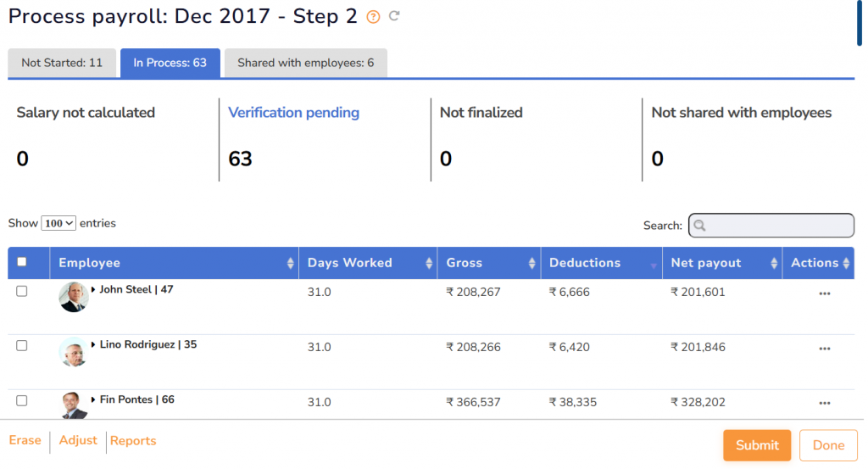Image resolution: width=868 pixels, height=469 pixels.
Task: Open actions menu for John Steel
Action: click(x=824, y=293)
